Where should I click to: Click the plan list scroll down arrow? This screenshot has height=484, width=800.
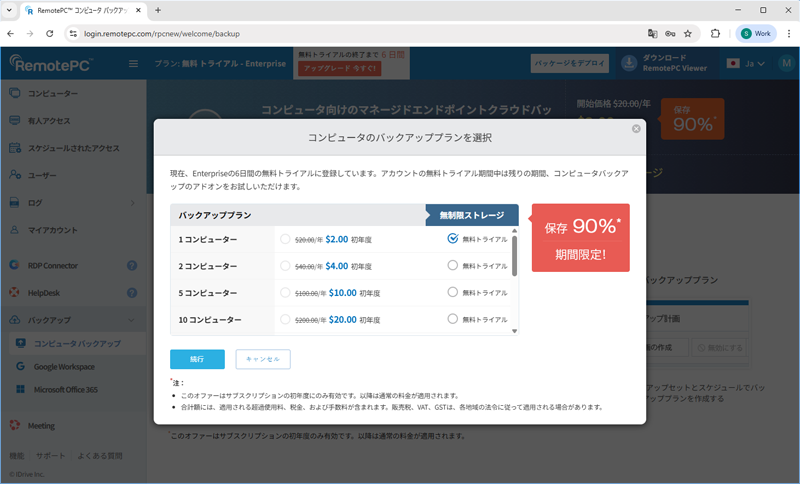point(514,331)
